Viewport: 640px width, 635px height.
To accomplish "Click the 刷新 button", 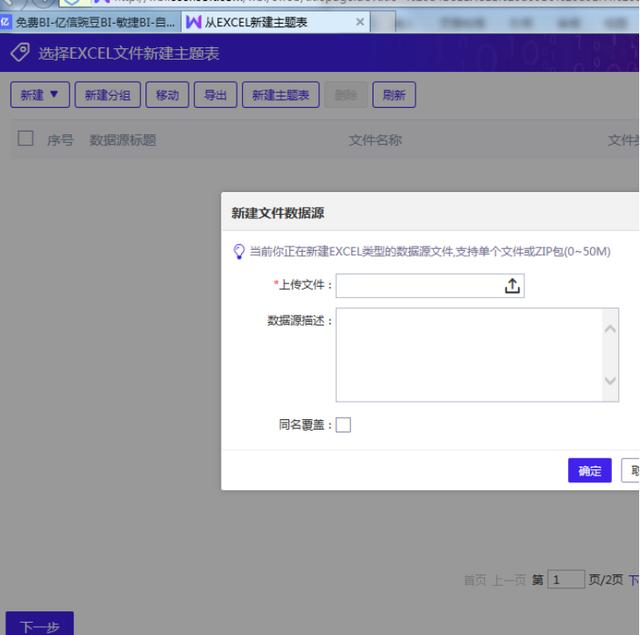I will click(394, 95).
